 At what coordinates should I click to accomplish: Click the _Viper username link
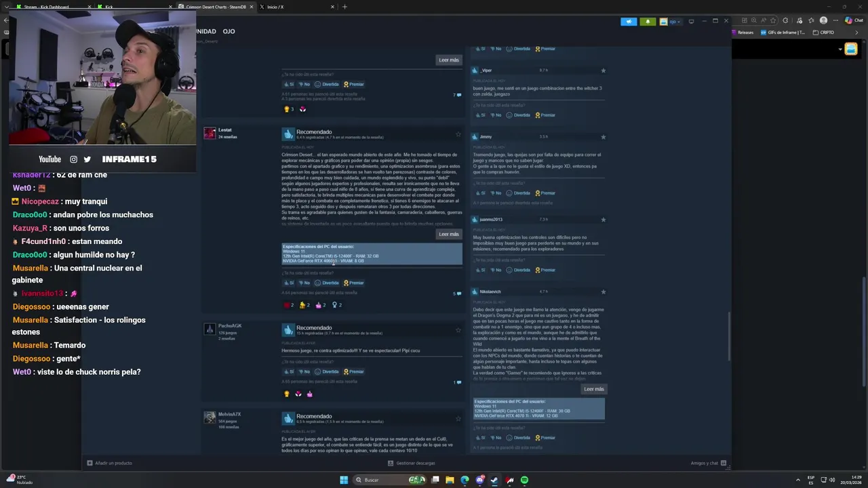click(486, 70)
